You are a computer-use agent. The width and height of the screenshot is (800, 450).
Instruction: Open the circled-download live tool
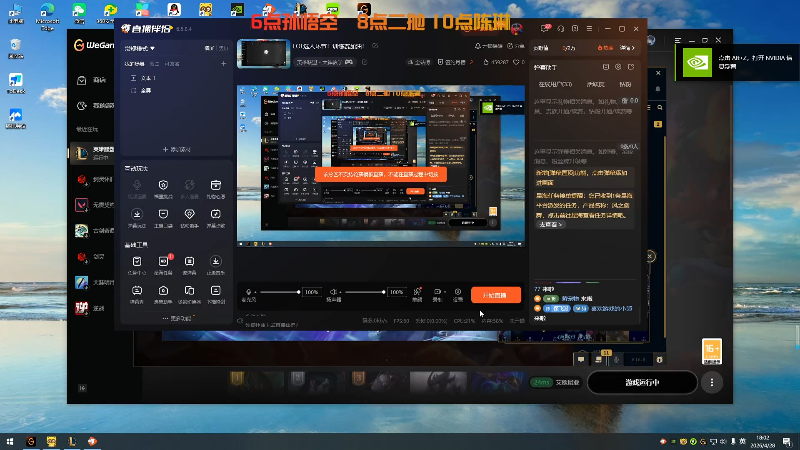pos(216,264)
